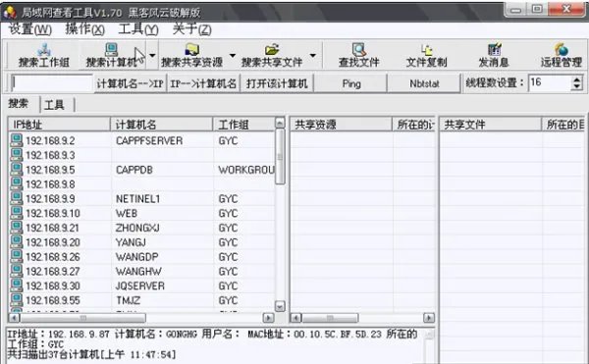Click the application icon in the title bar
589x364 pixels.
tap(10, 12)
